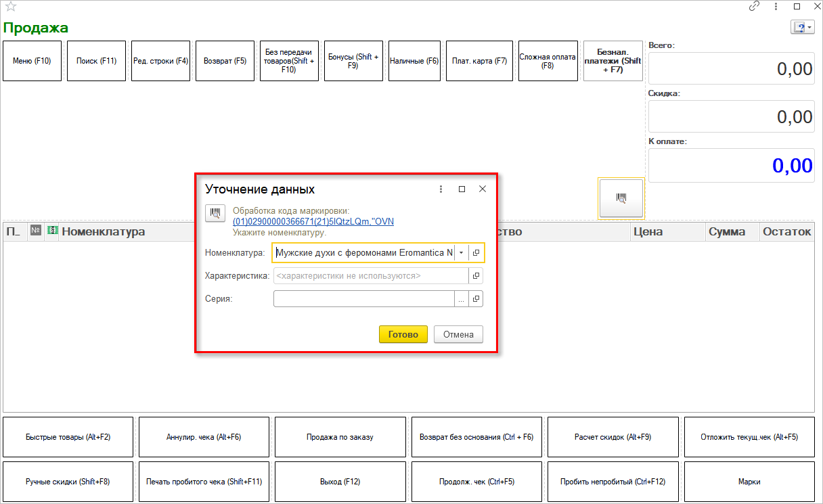Open Номенклатура field link icon
The image size is (823, 504).
tap(476, 252)
